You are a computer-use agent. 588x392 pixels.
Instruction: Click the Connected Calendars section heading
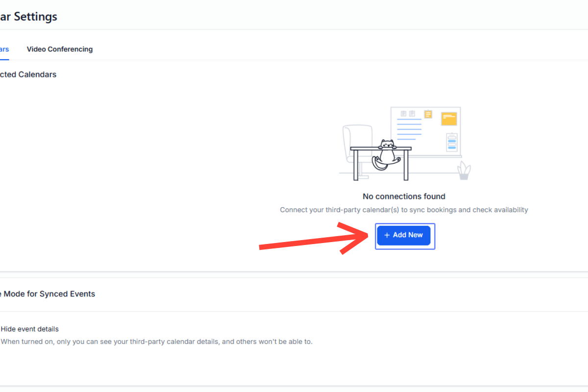(x=28, y=74)
